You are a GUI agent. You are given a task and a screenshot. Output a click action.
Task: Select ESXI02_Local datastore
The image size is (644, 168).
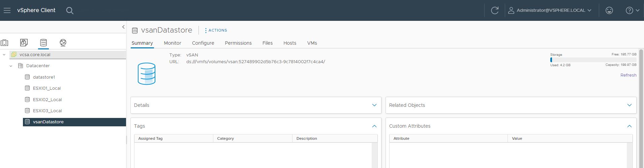[47, 99]
